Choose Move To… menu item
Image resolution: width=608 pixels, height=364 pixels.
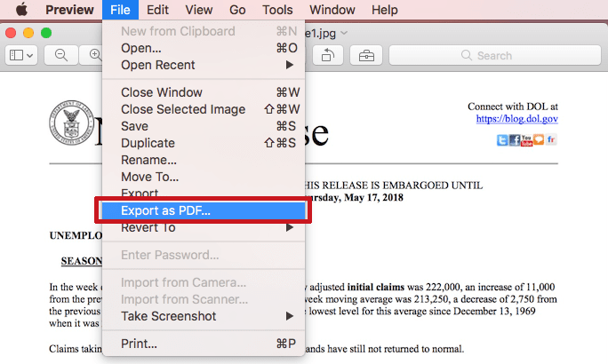(204, 177)
